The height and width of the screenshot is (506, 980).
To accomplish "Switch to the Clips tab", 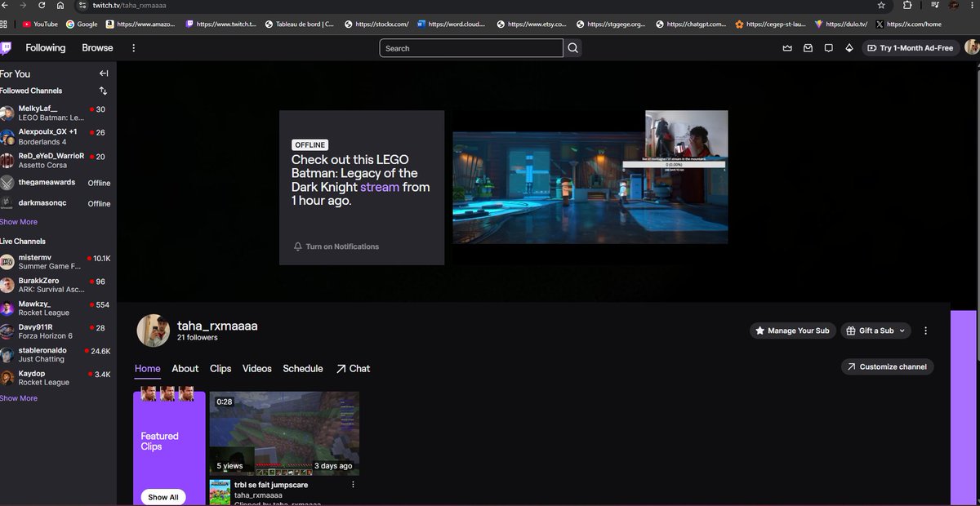I will (x=220, y=369).
